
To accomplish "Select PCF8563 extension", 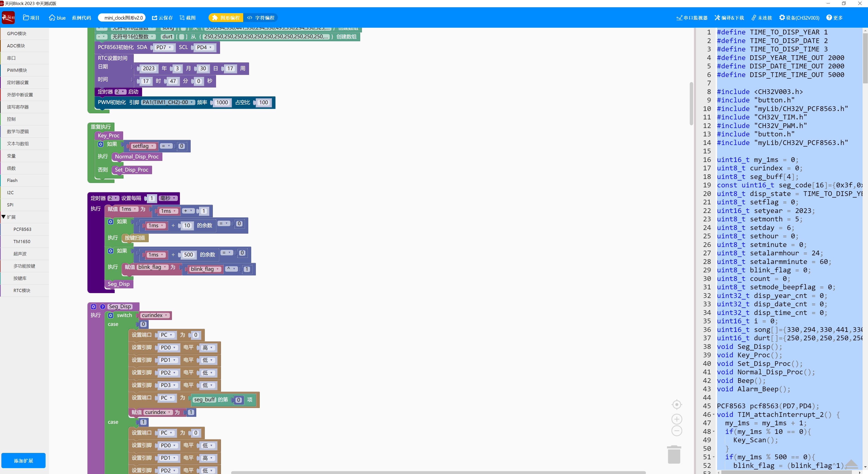I will click(x=25, y=229).
